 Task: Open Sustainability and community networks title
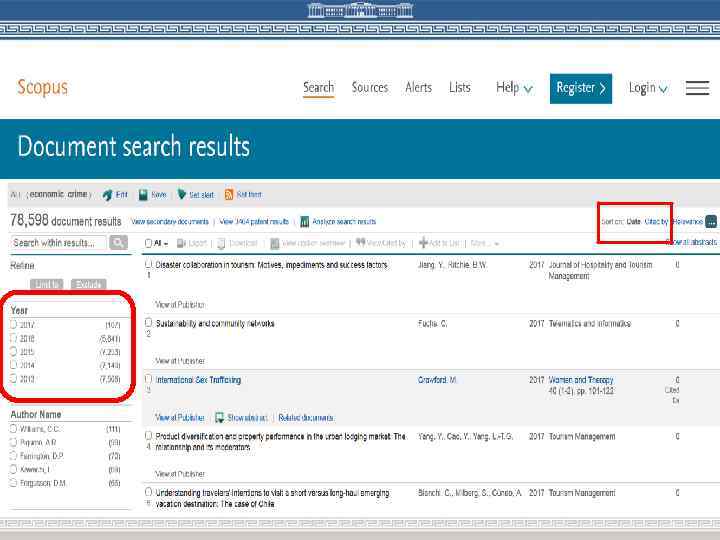click(215, 323)
